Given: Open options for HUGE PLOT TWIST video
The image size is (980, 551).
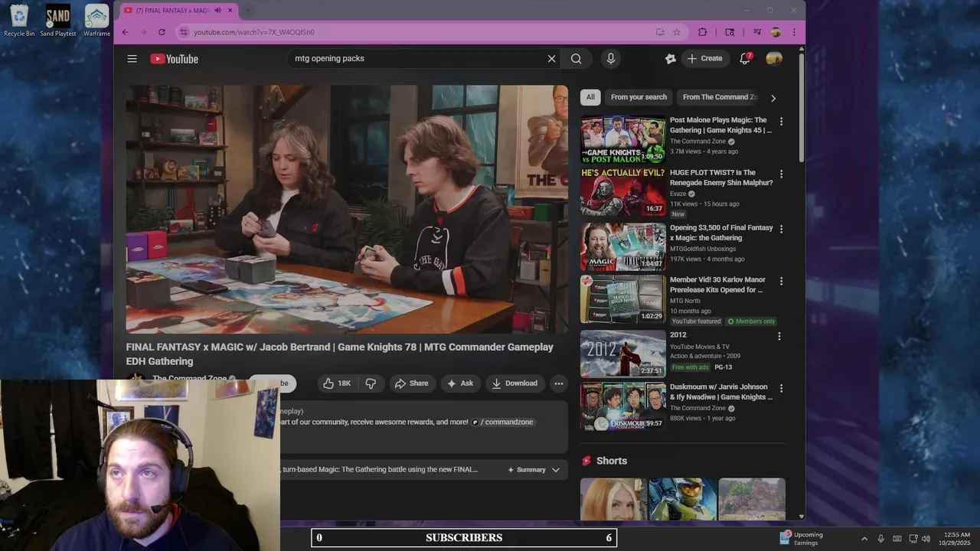Looking at the screenshot, I should 781,174.
